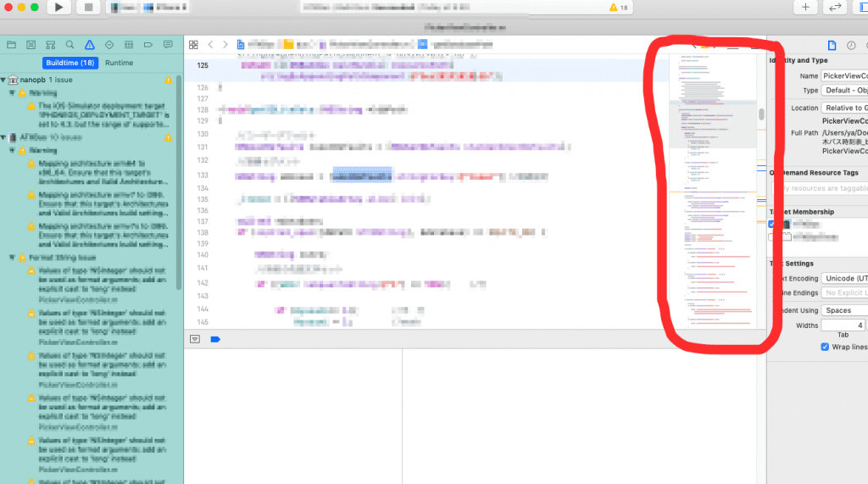Toggle breakpoints with the blue debug icon
868x484 pixels.
click(215, 339)
